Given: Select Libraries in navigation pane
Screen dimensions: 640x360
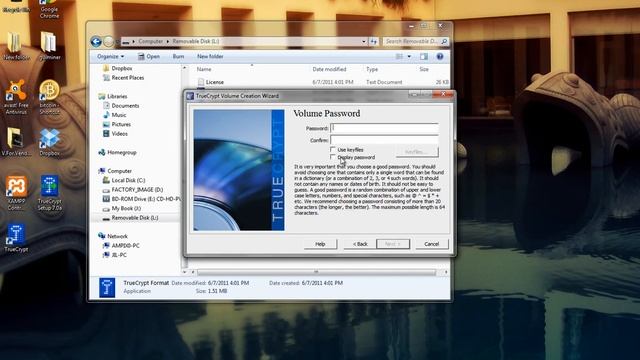Looking at the screenshot, I should click(113, 96).
